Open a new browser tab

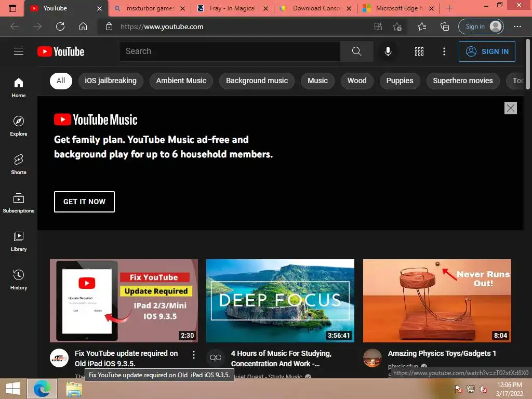(449, 8)
